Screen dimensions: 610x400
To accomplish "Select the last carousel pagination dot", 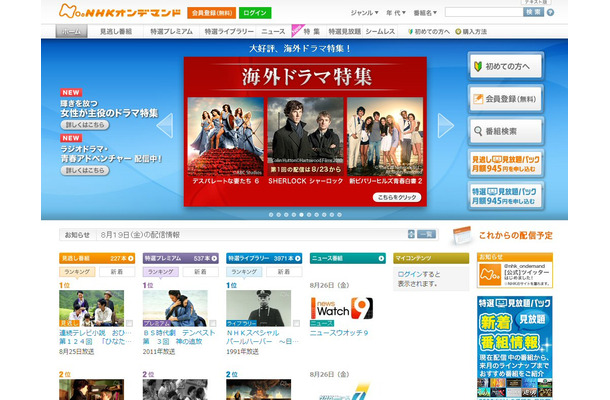I will click(x=340, y=215).
